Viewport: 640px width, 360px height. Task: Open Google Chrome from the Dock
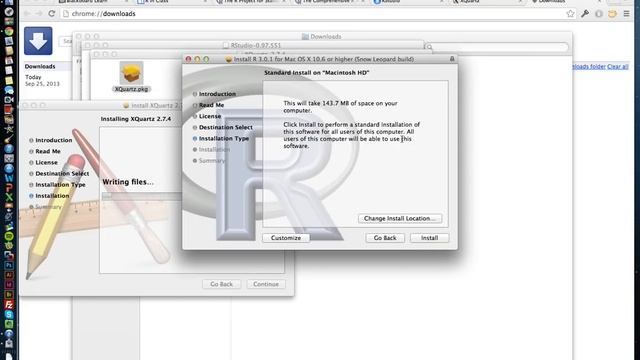(x=9, y=31)
